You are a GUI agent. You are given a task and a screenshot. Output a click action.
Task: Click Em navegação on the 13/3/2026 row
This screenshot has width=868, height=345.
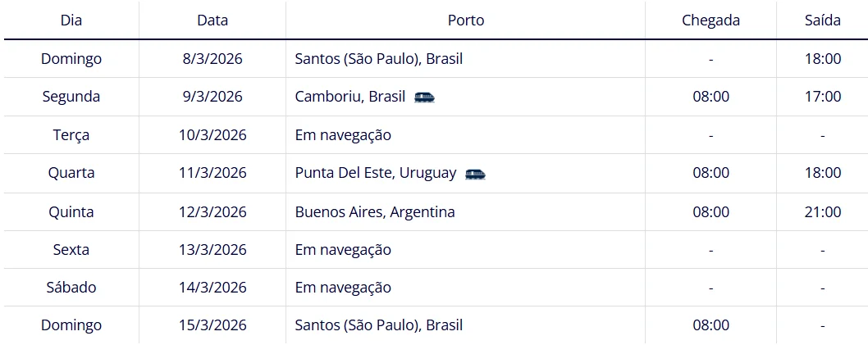click(343, 249)
